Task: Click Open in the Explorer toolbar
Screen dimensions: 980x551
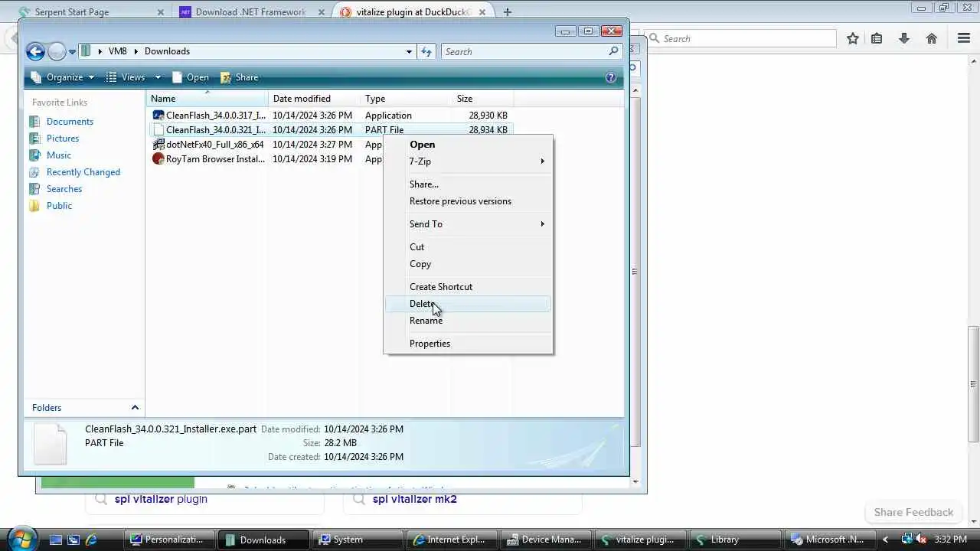Action: tap(191, 77)
